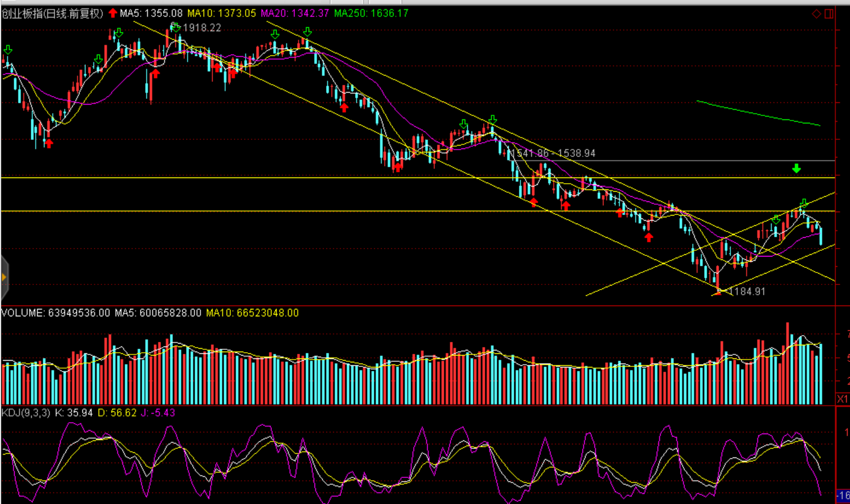Click green sell arrow near 1918.22 peak
850x504 pixels.
click(x=176, y=27)
